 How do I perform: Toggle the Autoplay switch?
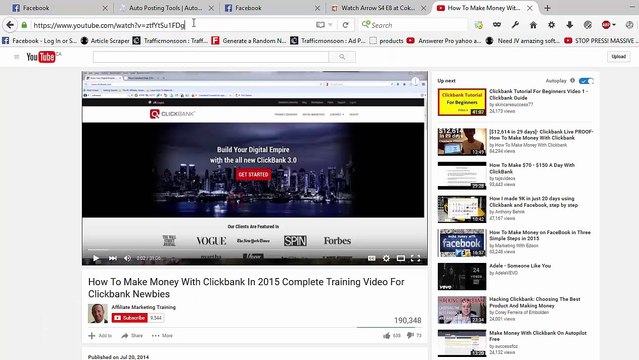(x=586, y=81)
